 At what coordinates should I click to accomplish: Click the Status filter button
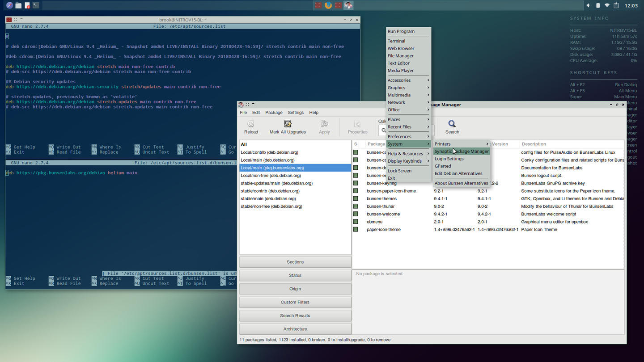coord(295,275)
